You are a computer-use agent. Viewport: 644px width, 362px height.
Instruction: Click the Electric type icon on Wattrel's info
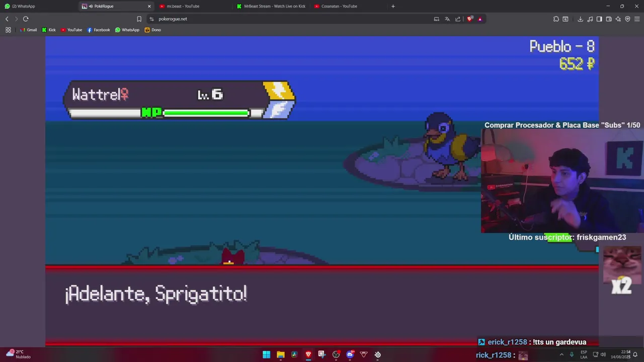click(278, 91)
